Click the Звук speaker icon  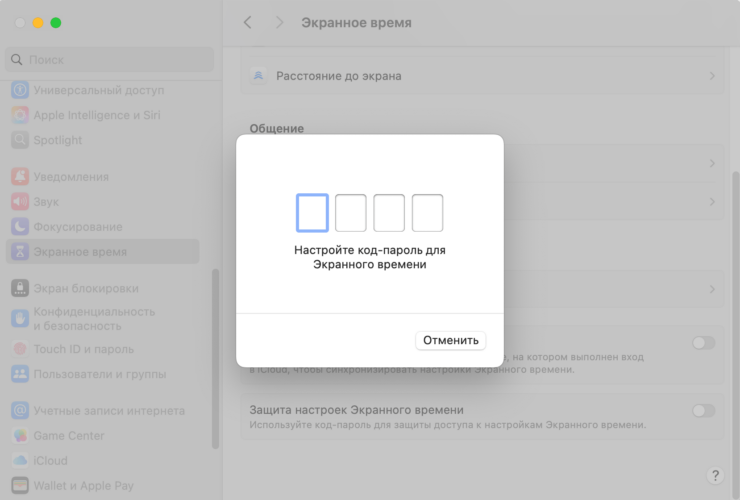coord(20,202)
